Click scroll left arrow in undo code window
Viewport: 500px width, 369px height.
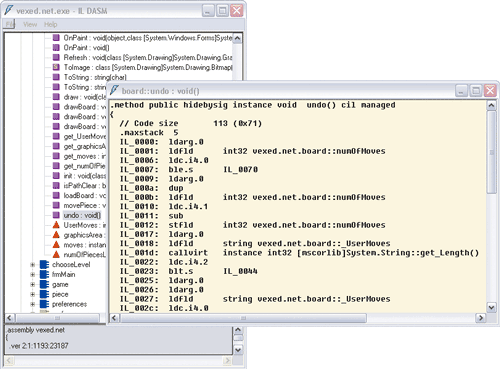114,318
